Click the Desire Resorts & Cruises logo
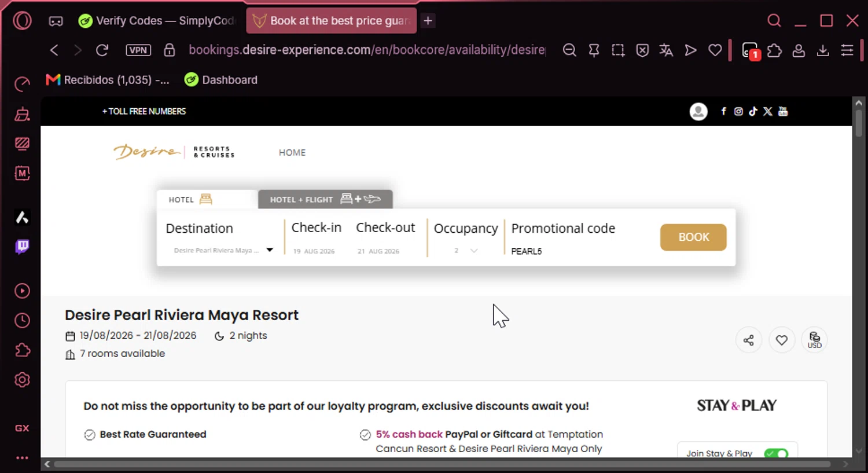Viewport: 868px width, 473px height. pos(174,152)
